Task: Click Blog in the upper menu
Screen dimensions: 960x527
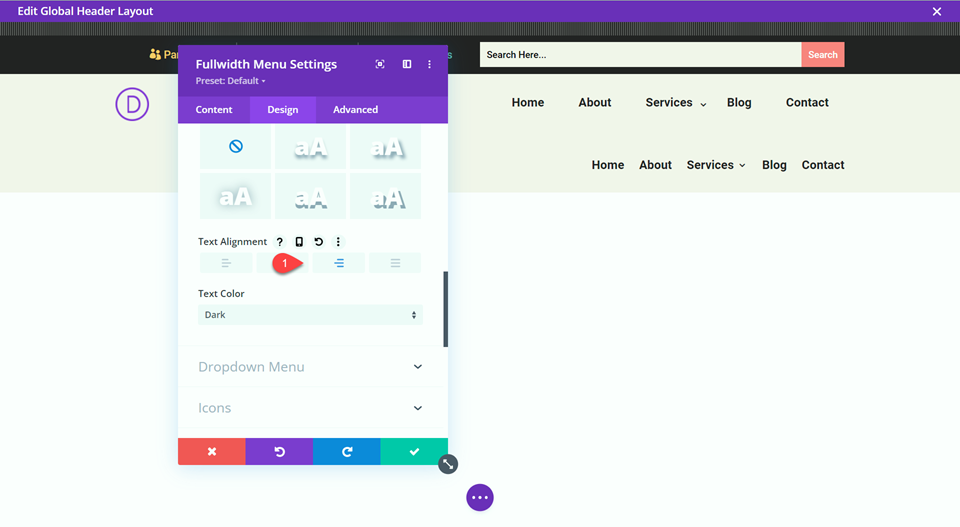Action: [739, 103]
